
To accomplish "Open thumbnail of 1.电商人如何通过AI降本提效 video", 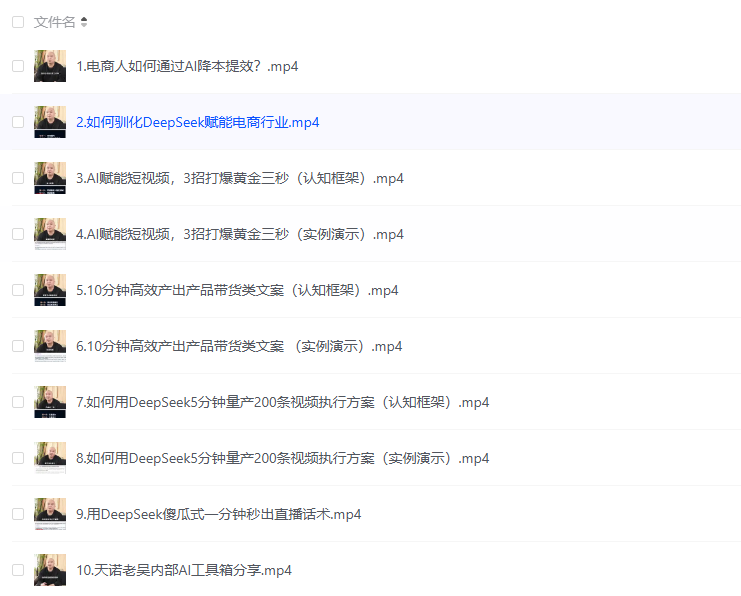I will 50,66.
